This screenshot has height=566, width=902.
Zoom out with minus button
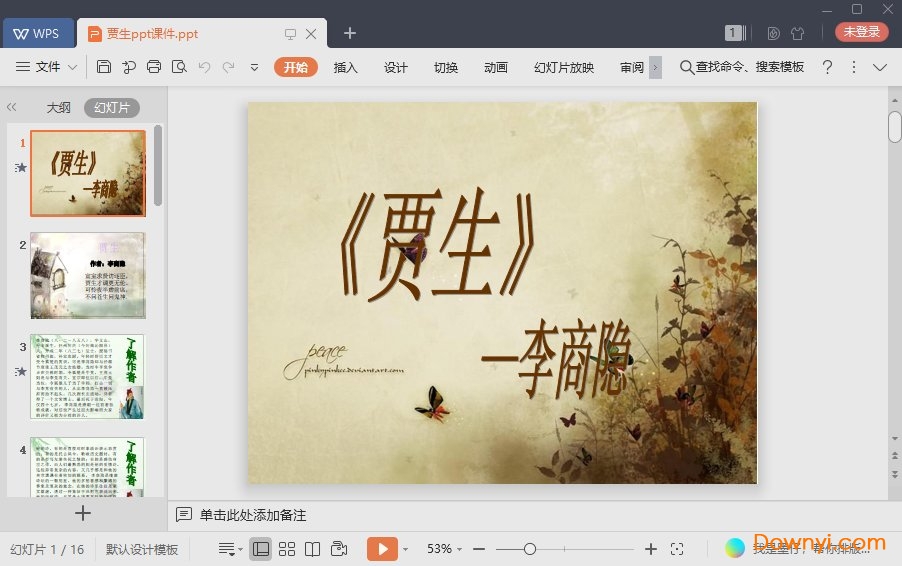point(479,549)
